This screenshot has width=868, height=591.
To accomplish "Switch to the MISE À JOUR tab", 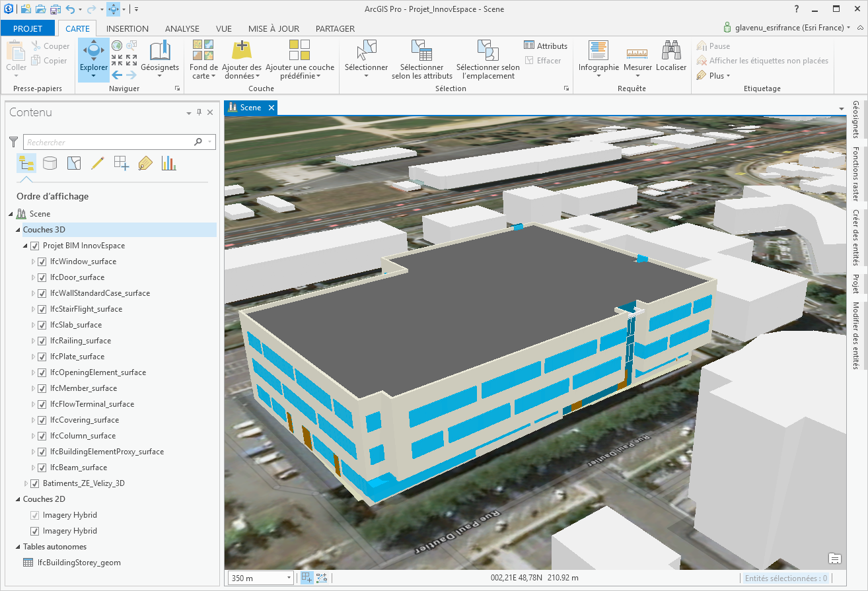I will (x=273, y=28).
